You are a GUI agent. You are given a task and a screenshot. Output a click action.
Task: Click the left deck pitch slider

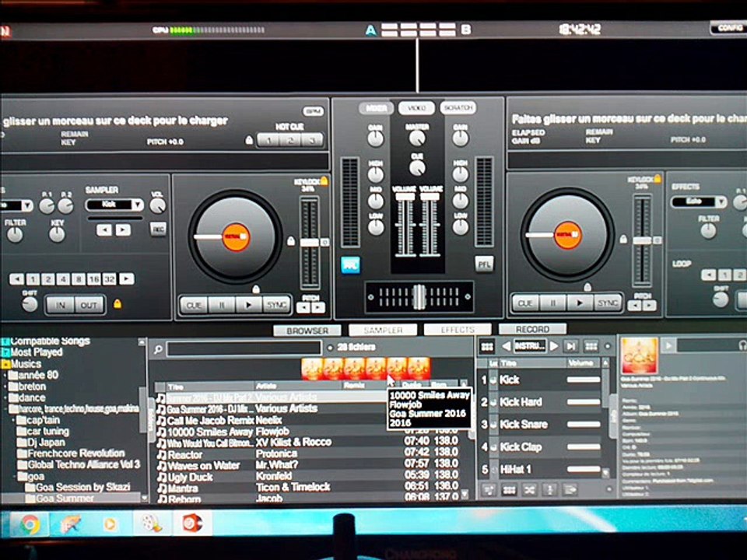point(310,243)
